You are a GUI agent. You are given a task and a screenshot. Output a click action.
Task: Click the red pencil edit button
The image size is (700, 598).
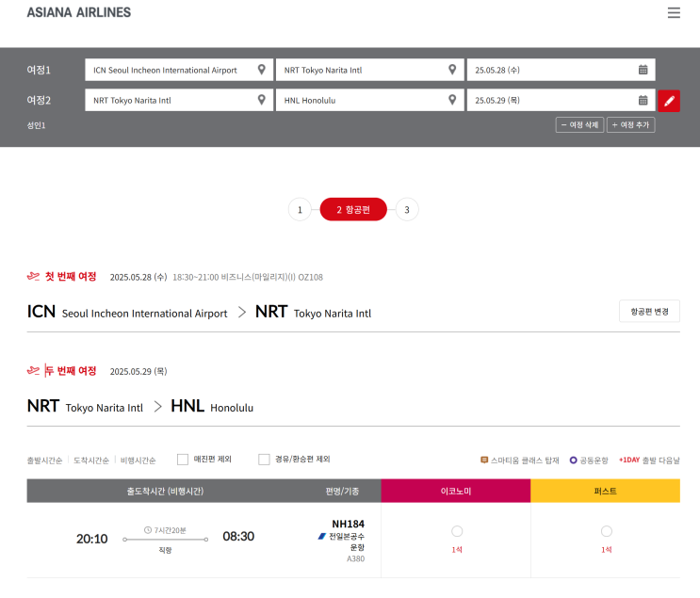[x=669, y=101]
